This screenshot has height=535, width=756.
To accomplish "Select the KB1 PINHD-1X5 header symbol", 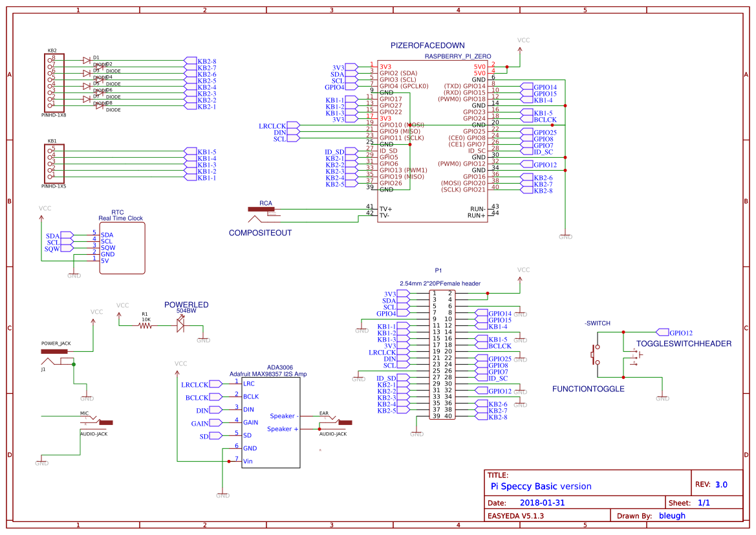I will pos(55,162).
